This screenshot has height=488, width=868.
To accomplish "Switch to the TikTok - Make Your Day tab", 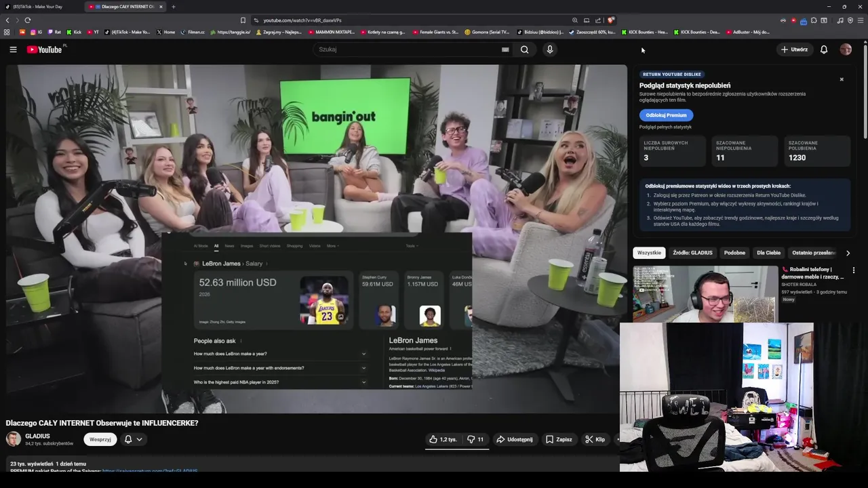I will pyautogui.click(x=41, y=7).
